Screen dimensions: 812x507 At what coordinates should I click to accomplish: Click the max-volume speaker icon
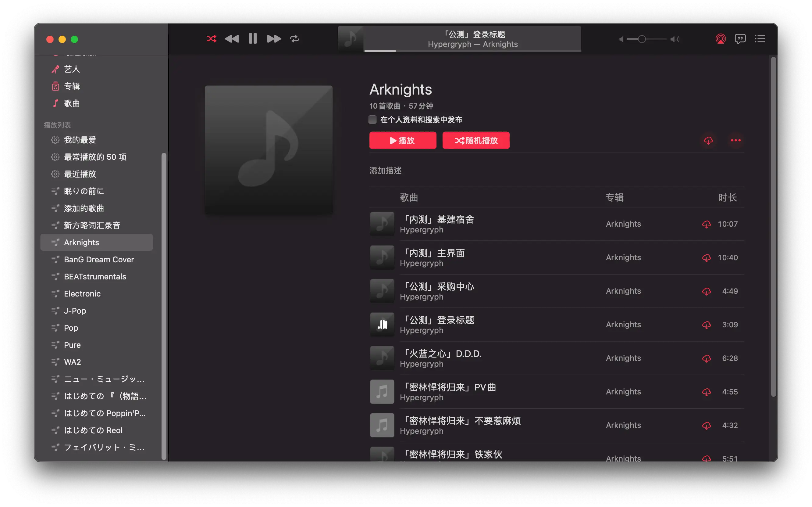(x=675, y=39)
